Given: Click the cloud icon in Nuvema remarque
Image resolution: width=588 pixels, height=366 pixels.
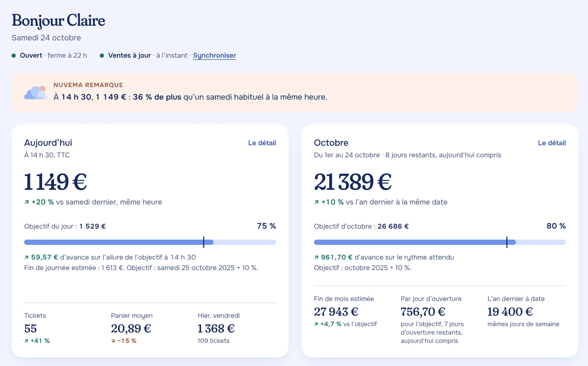Looking at the screenshot, I should (36, 93).
